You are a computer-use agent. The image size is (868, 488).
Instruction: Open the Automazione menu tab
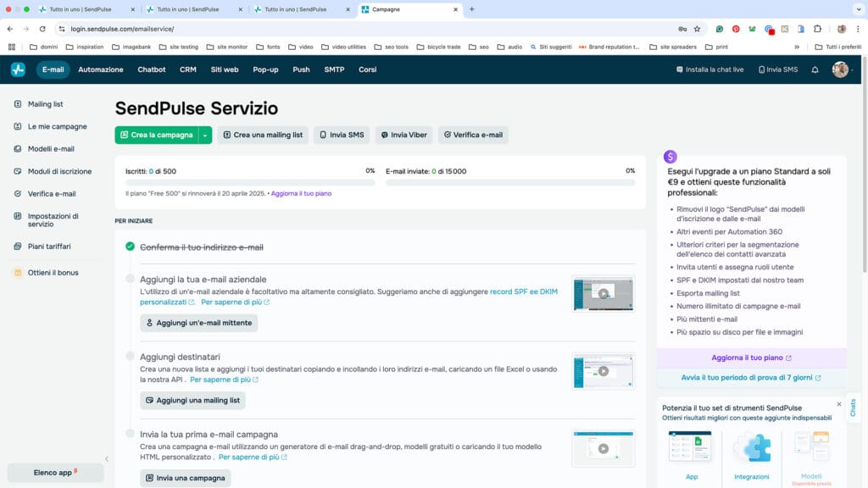101,69
